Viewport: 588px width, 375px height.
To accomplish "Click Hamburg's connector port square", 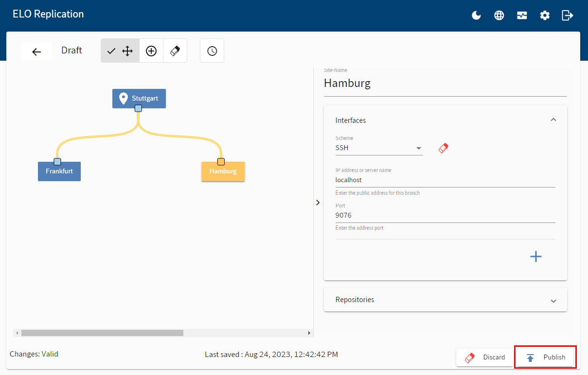I will (x=221, y=162).
